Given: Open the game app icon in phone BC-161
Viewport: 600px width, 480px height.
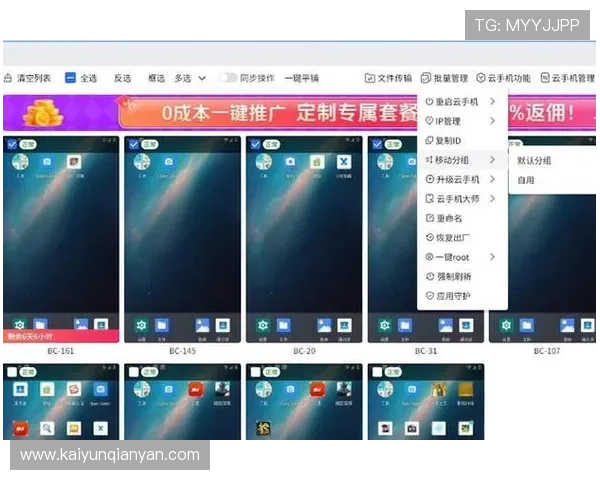Looking at the screenshot, I should [74, 162].
